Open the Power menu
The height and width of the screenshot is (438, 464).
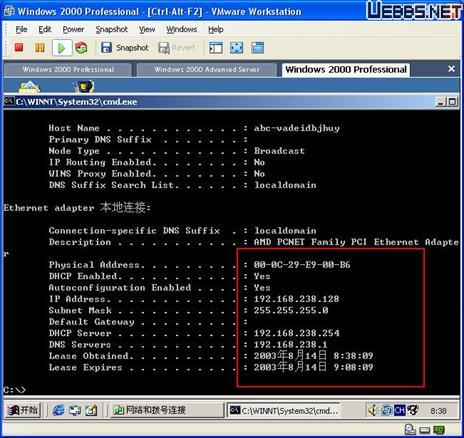(x=73, y=30)
